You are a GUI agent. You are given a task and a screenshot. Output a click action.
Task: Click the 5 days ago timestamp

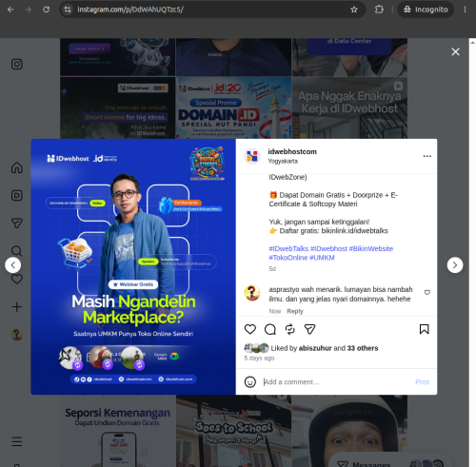(x=259, y=358)
